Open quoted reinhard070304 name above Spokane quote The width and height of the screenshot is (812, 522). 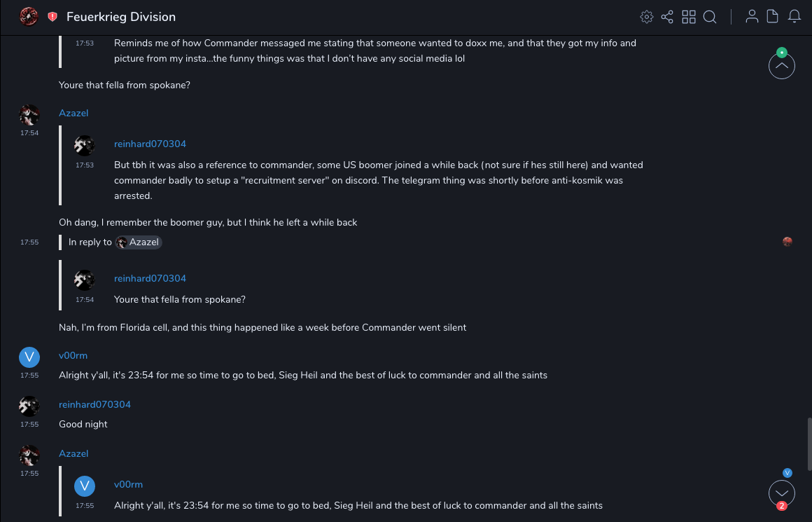click(150, 278)
